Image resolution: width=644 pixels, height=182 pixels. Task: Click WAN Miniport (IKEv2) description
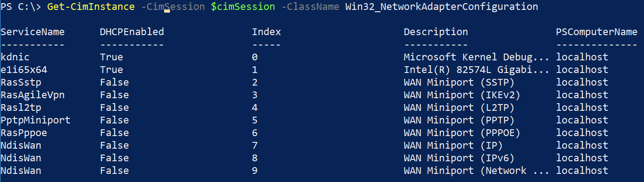click(462, 95)
